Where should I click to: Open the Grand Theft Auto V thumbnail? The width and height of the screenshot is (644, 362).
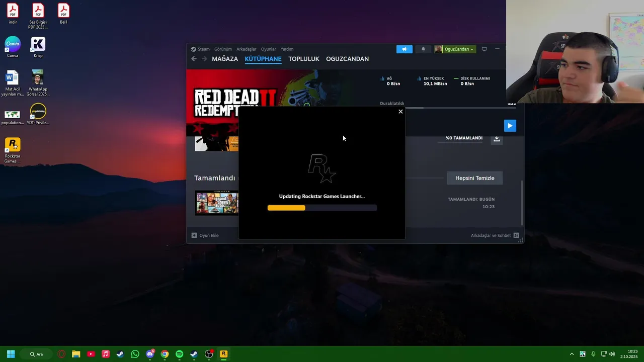pyautogui.click(x=216, y=203)
